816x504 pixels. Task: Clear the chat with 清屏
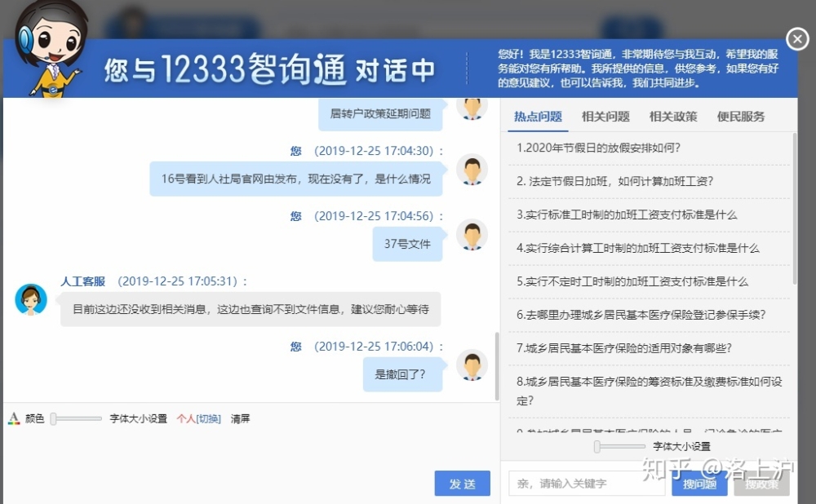click(x=241, y=418)
